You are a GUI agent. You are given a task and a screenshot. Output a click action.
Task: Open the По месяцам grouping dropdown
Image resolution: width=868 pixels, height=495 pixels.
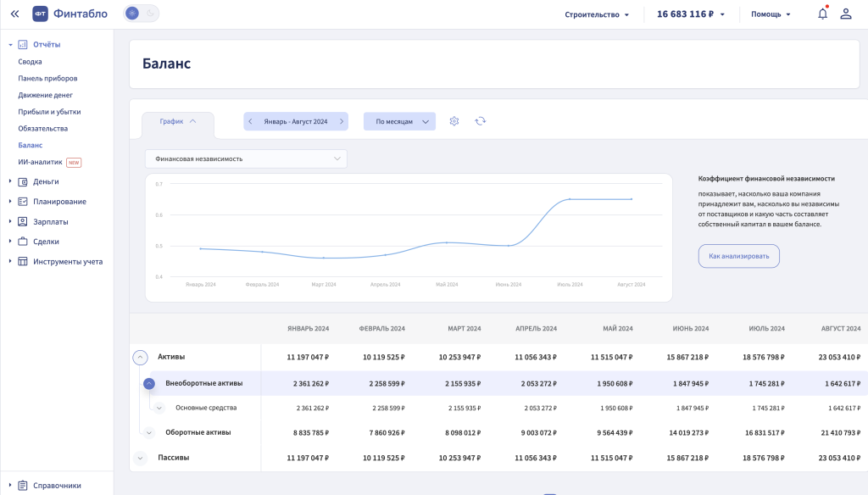click(x=400, y=121)
